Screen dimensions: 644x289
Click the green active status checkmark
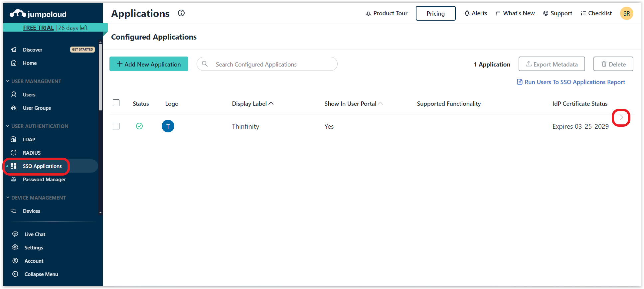(139, 126)
